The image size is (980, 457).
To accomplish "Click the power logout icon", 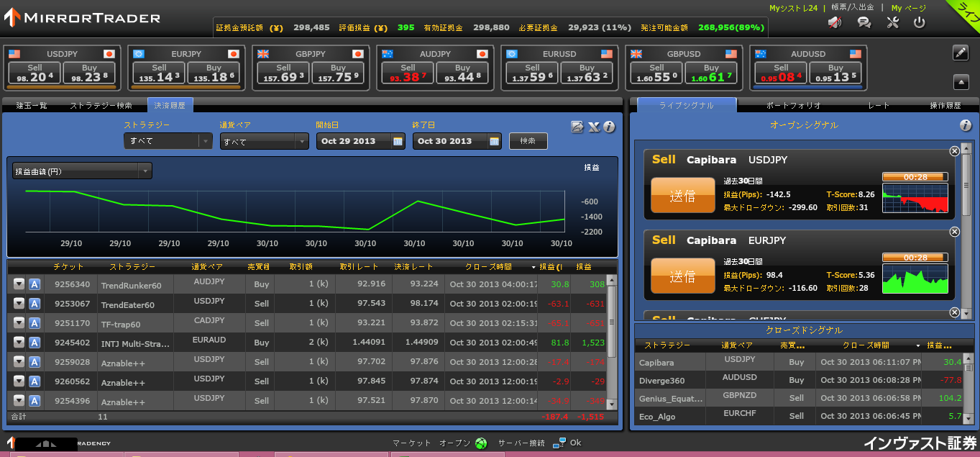I will coord(920,22).
